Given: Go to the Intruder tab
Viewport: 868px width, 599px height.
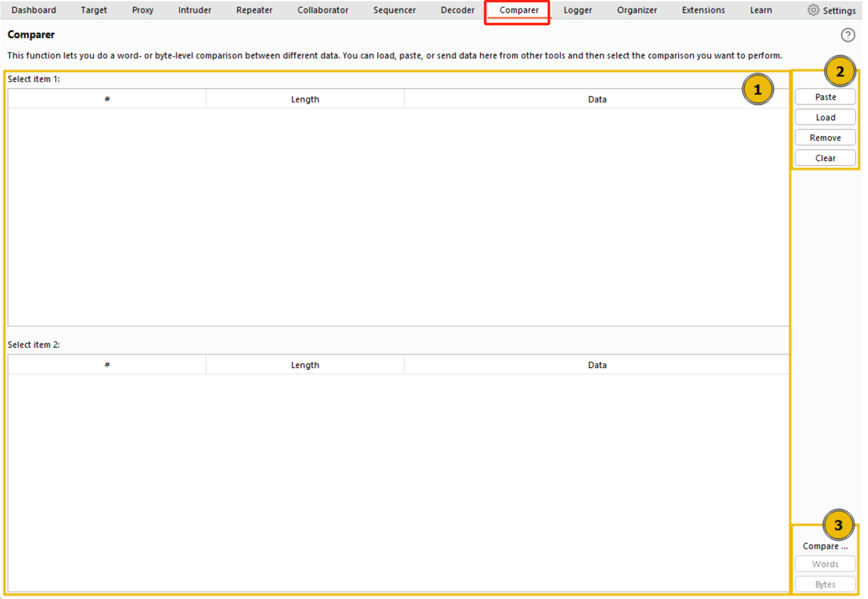Looking at the screenshot, I should tap(194, 10).
